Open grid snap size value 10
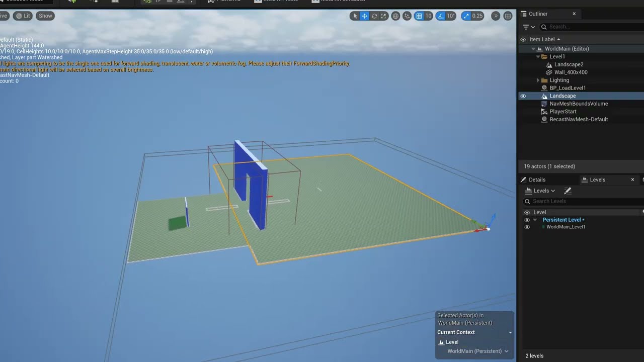The width and height of the screenshot is (644, 362). pyautogui.click(x=428, y=16)
